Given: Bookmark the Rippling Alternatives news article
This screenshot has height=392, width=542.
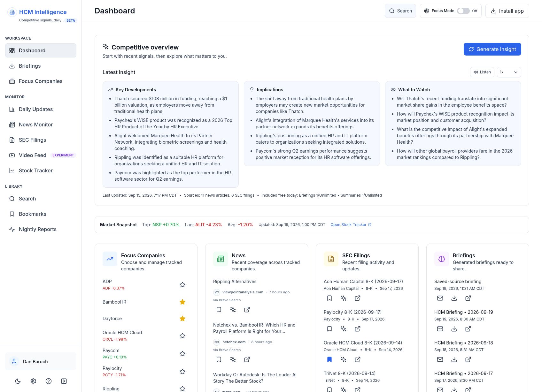Looking at the screenshot, I should click(x=219, y=310).
